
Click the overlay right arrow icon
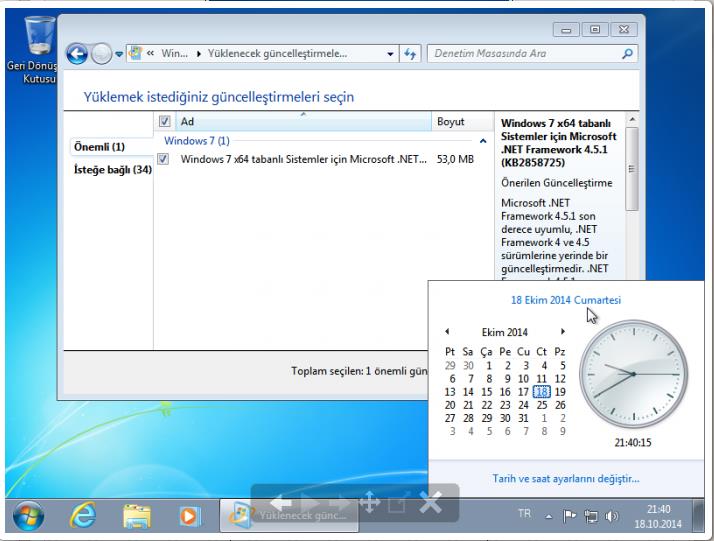pyautogui.click(x=339, y=503)
